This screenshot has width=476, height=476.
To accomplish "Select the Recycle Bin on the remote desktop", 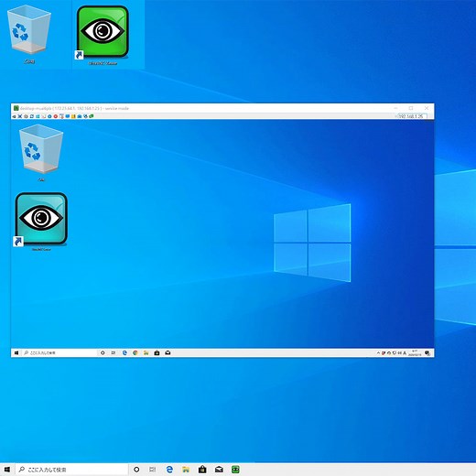I will (41, 153).
